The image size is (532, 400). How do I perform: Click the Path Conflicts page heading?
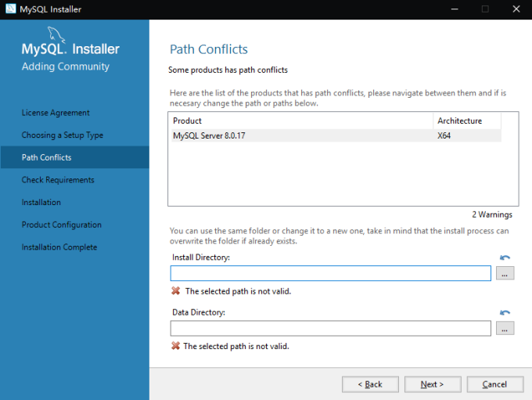click(x=209, y=49)
